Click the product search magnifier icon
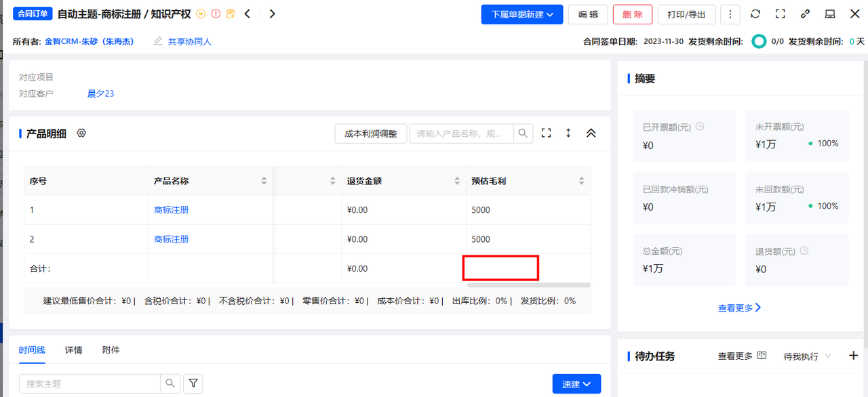The height and width of the screenshot is (397, 868). (x=523, y=133)
